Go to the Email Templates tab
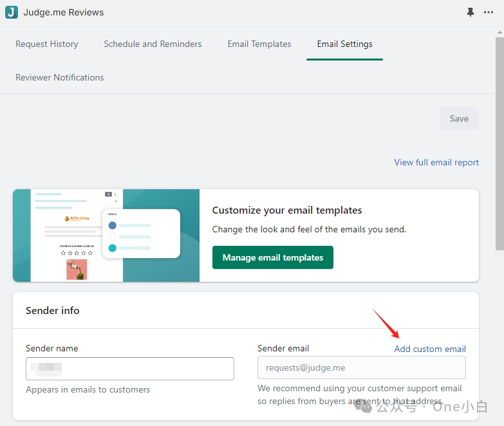Viewport: 504px width, 426px height. pyautogui.click(x=259, y=44)
